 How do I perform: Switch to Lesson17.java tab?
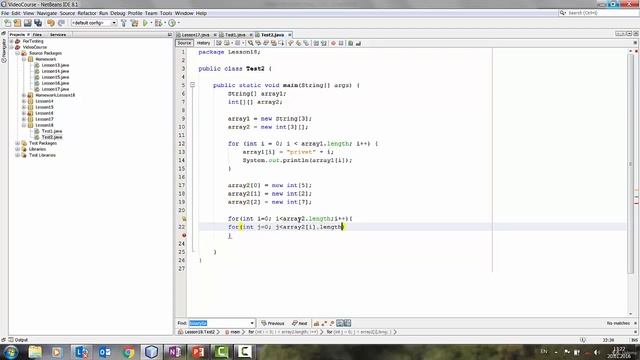click(196, 35)
